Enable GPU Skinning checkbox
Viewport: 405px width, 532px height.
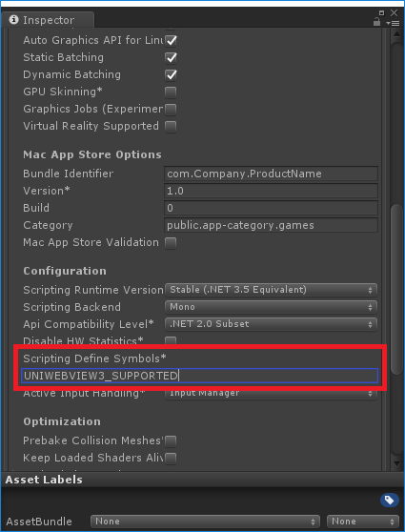[171, 92]
